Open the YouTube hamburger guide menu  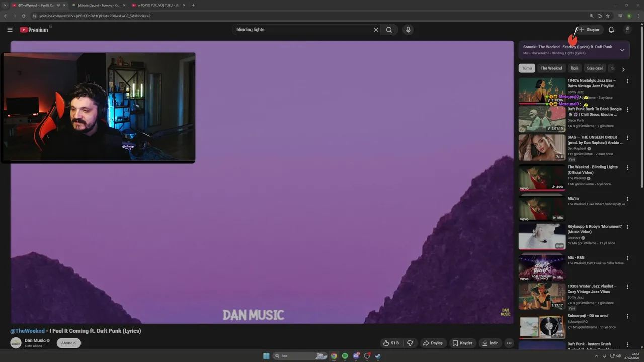[x=10, y=30]
